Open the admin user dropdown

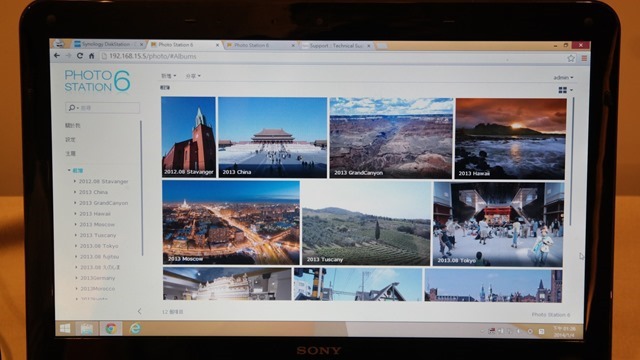(563, 78)
